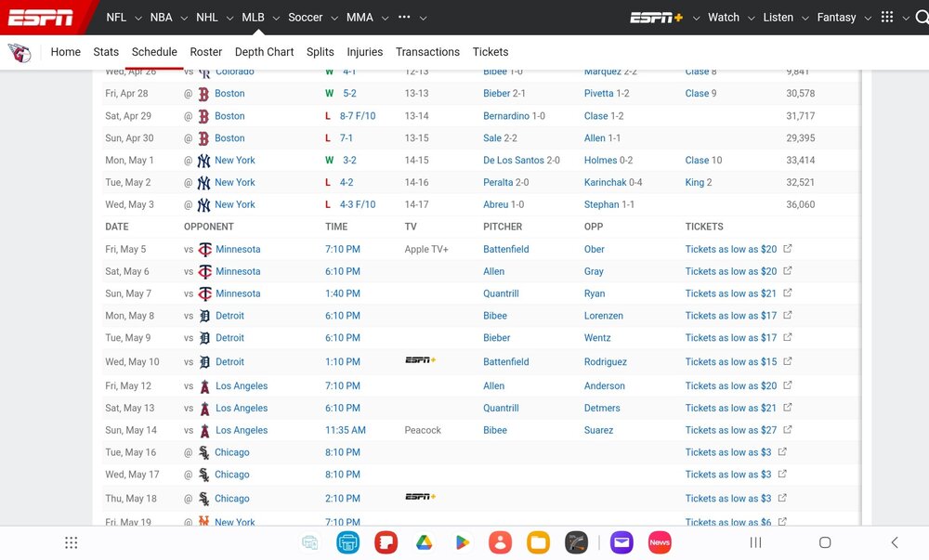
Task: Open the blue printer app in dock
Action: click(x=347, y=542)
